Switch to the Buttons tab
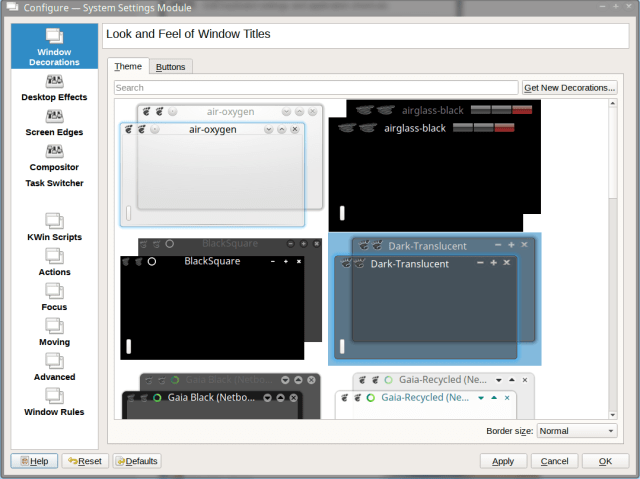The height and width of the screenshot is (479, 640). point(171,67)
